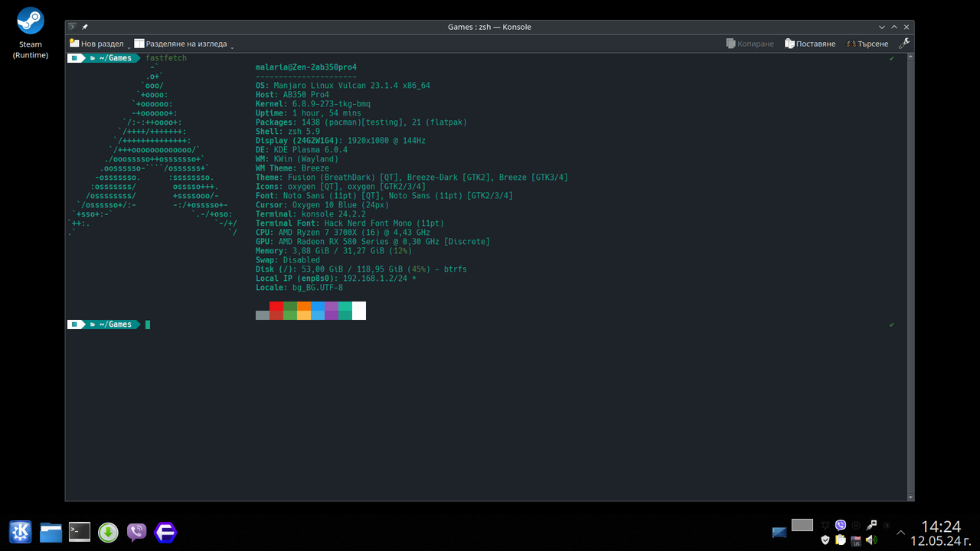This screenshot has height=551, width=980.
Task: Click the "Disk (/): 53,00 GiB" line
Action: coord(361,269)
